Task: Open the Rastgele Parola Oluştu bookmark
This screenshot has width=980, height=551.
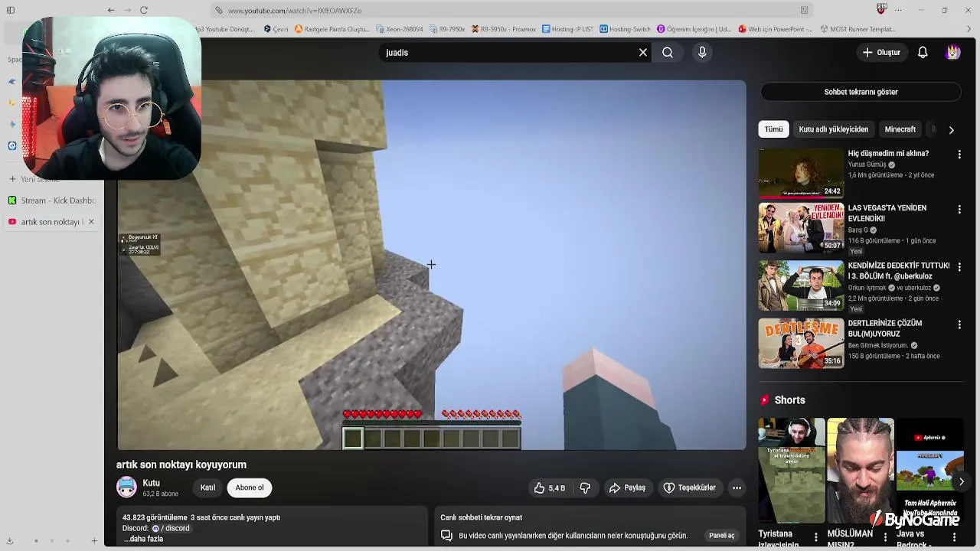Action: click(x=332, y=29)
